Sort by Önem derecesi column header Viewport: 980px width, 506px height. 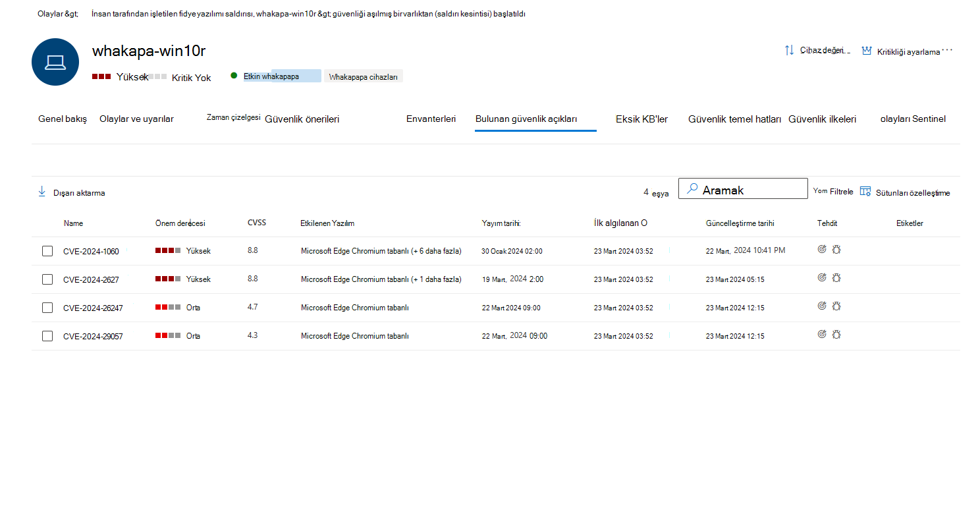click(180, 223)
